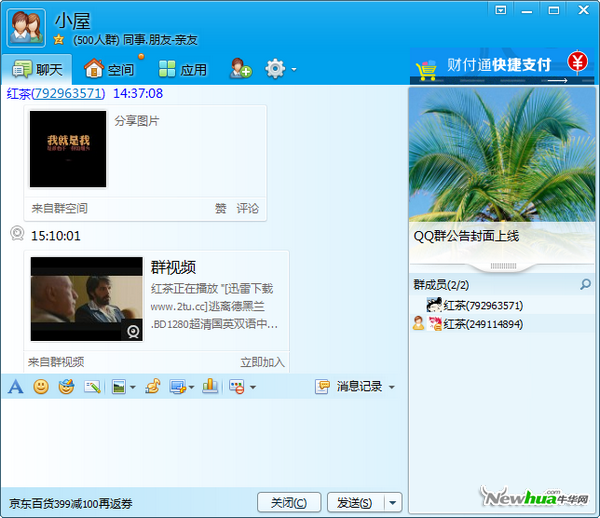This screenshot has height=518, width=600.
Task: Collapse the announcement panel using grip handle
Action: pyautogui.click(x=503, y=266)
